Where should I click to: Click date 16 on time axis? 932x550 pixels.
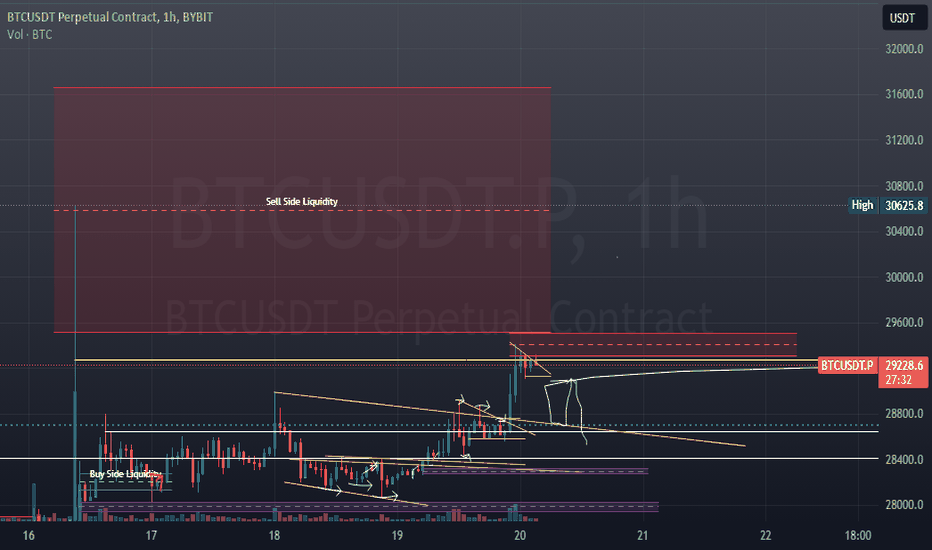tap(29, 536)
